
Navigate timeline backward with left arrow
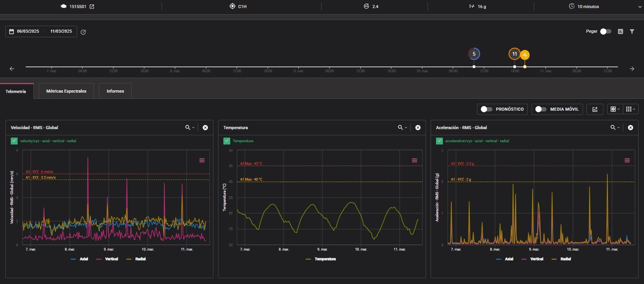12,69
